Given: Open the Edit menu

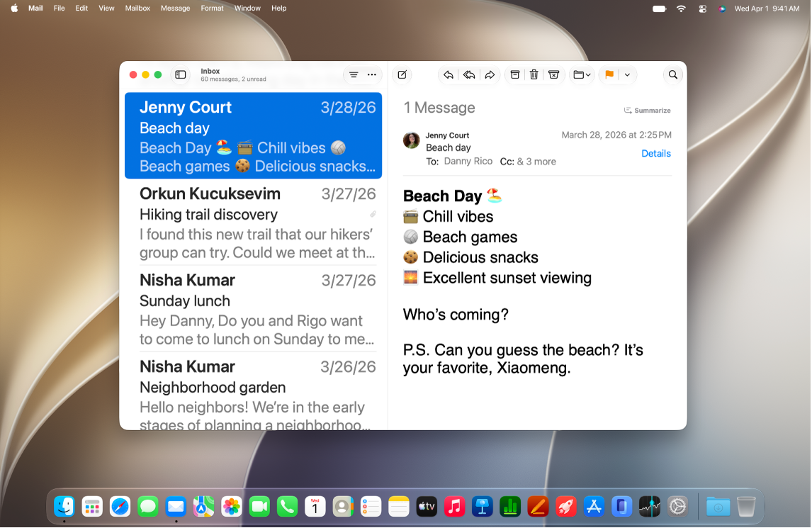Looking at the screenshot, I should (x=81, y=9).
